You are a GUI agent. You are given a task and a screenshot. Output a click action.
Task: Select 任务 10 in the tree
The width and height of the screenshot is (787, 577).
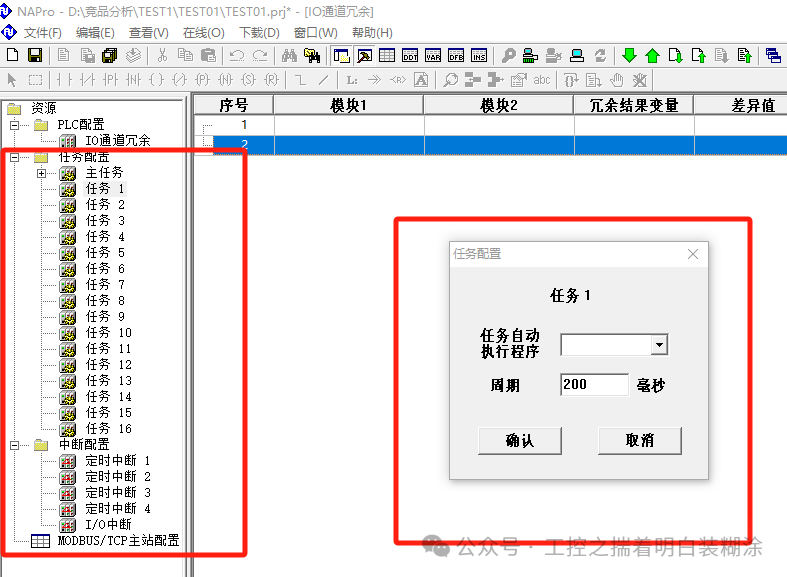click(108, 333)
